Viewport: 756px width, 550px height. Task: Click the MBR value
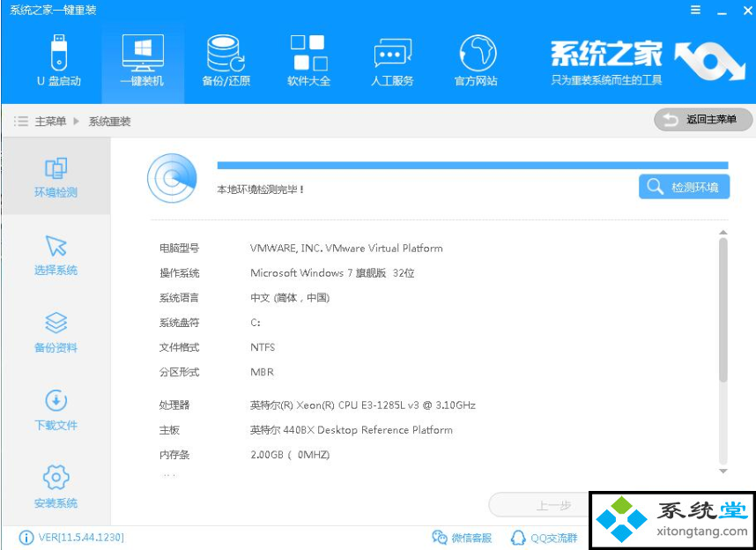[262, 372]
